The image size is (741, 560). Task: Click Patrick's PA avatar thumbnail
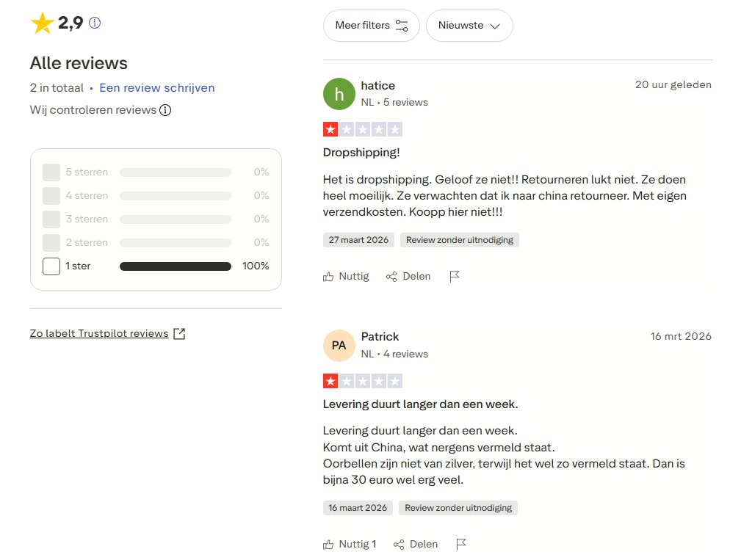click(339, 345)
